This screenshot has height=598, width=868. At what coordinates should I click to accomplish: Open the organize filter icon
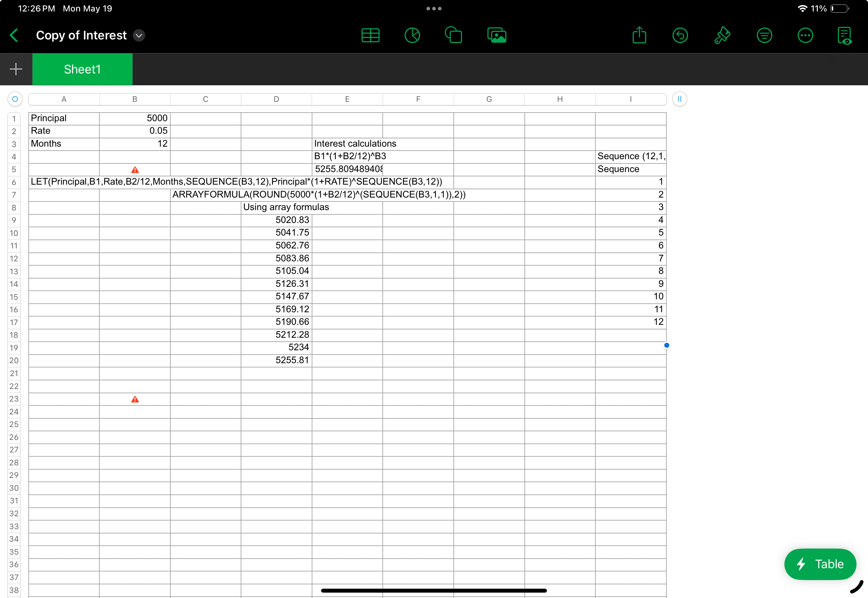[x=764, y=35]
